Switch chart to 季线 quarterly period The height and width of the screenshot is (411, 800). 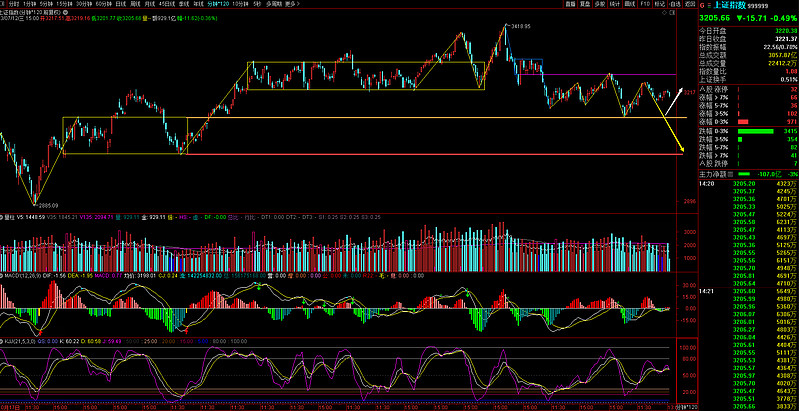pyautogui.click(x=183, y=4)
